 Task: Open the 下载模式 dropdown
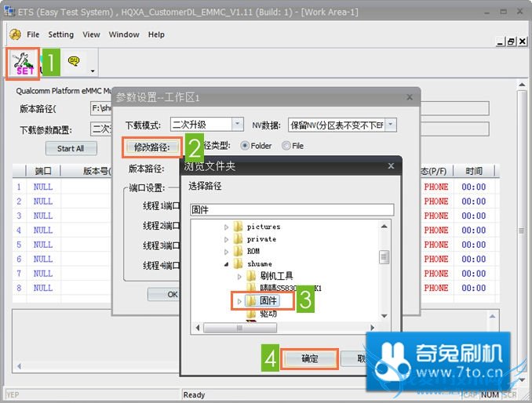pyautogui.click(x=238, y=125)
